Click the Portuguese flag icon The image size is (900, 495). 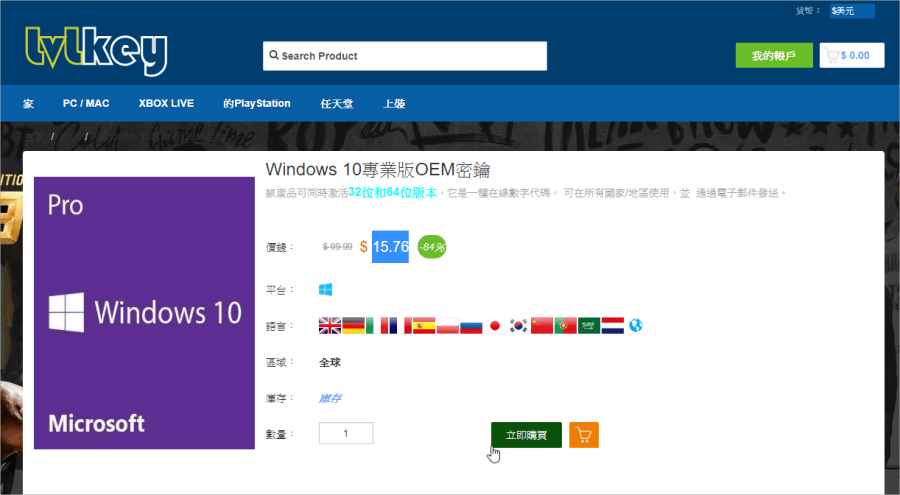tap(565, 326)
